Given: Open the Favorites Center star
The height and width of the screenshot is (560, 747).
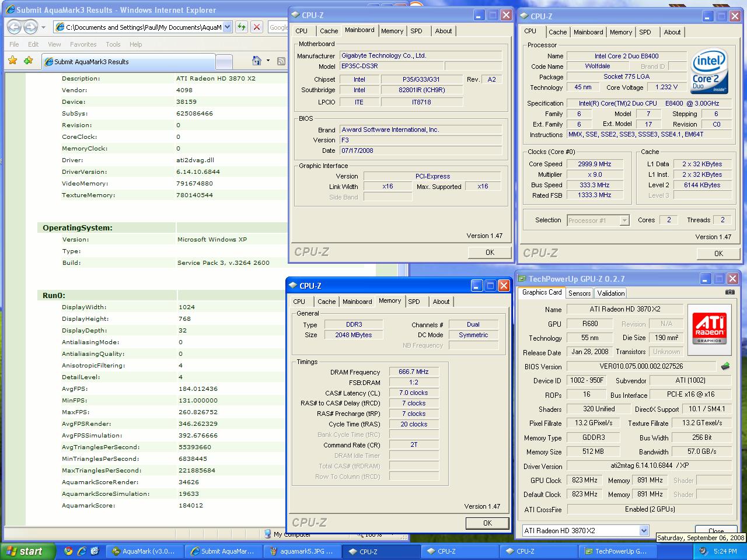Looking at the screenshot, I should (x=13, y=61).
